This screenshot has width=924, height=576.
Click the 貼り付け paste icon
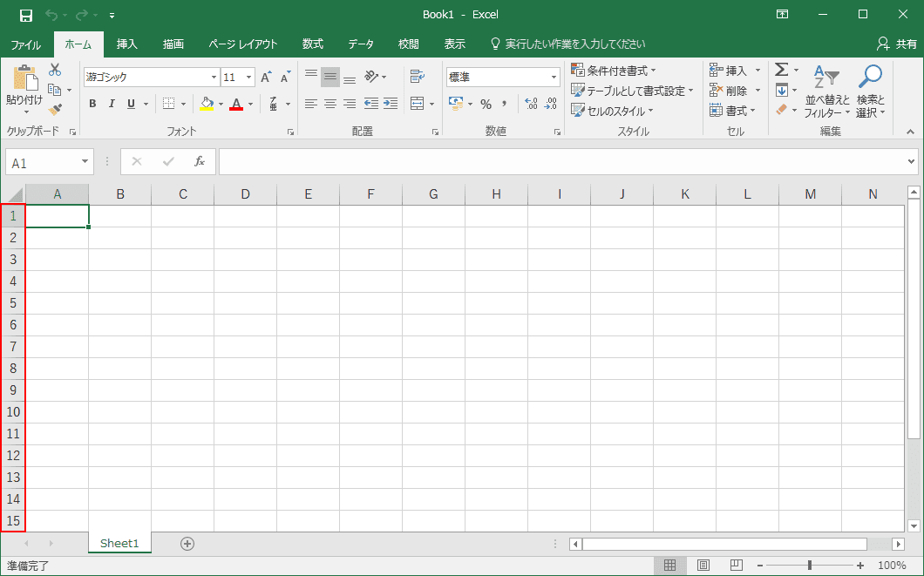[24, 78]
